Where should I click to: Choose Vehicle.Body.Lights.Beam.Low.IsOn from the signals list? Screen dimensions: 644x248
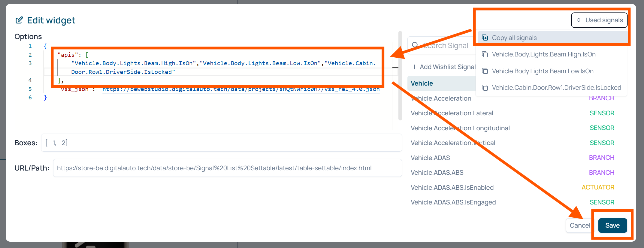point(542,71)
